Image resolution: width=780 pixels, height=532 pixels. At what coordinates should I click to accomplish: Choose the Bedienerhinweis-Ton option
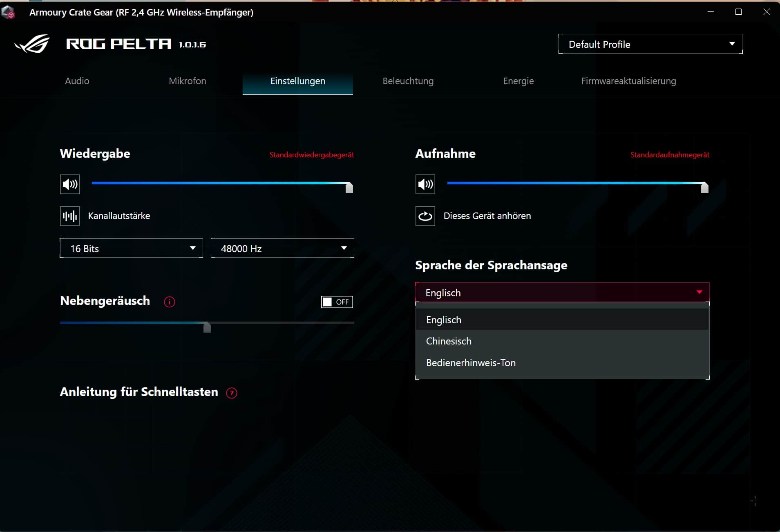coord(471,363)
